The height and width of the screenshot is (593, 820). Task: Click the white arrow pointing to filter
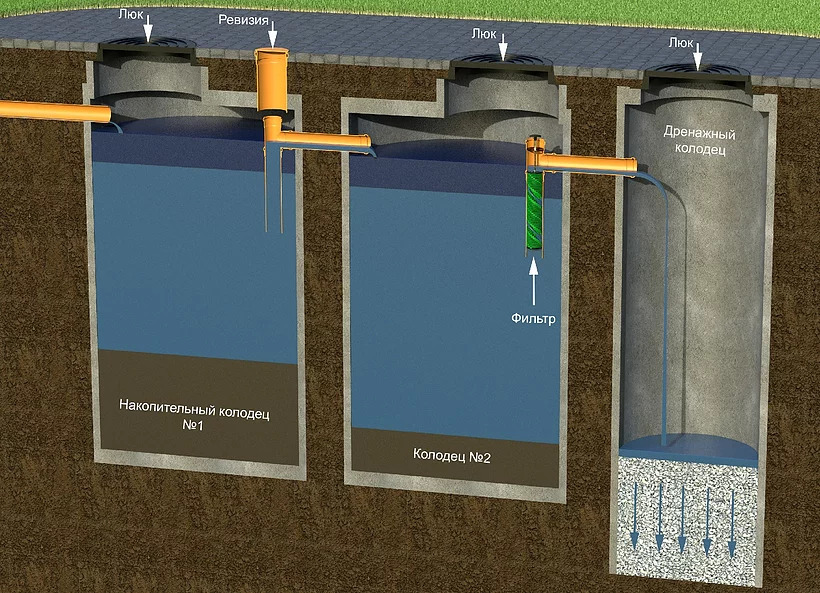[533, 281]
